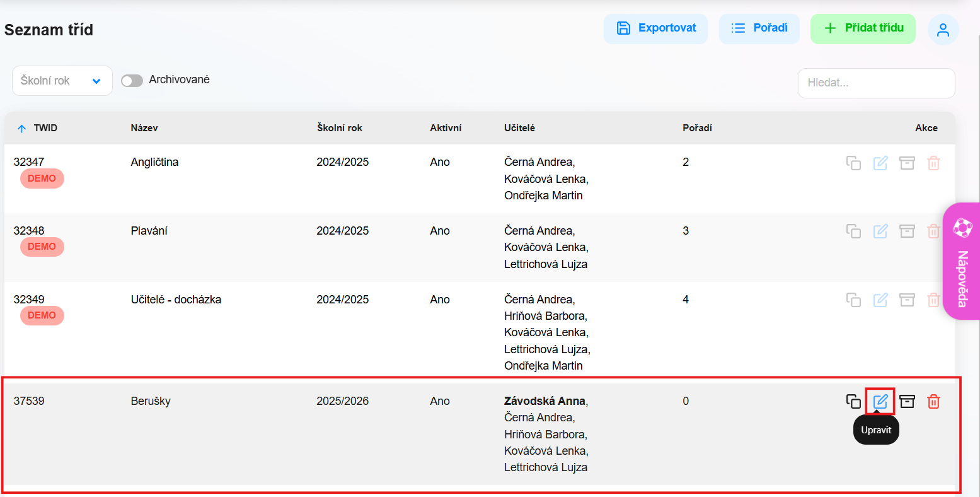Open the Nápověda help side tab

click(962, 261)
